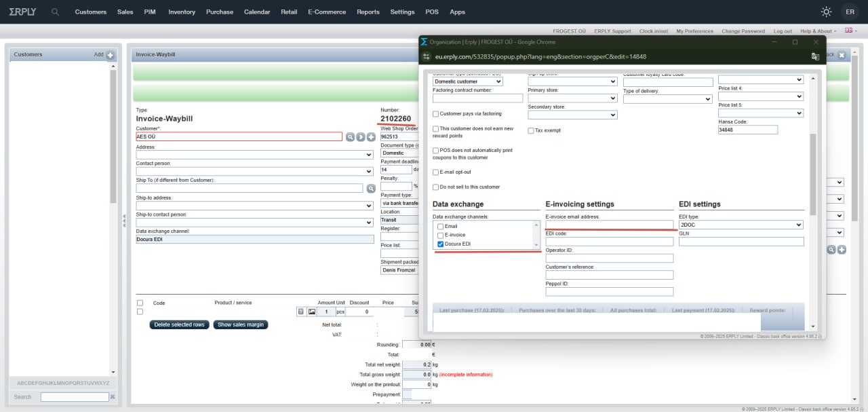
Task: Uncheck the Docura EDI data exchange channel
Action: coord(441,244)
